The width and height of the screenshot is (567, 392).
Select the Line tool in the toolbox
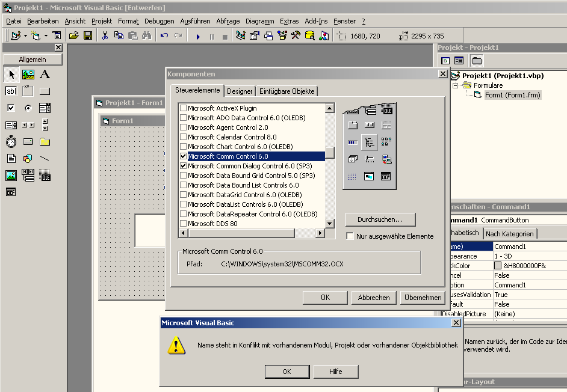tap(45, 159)
